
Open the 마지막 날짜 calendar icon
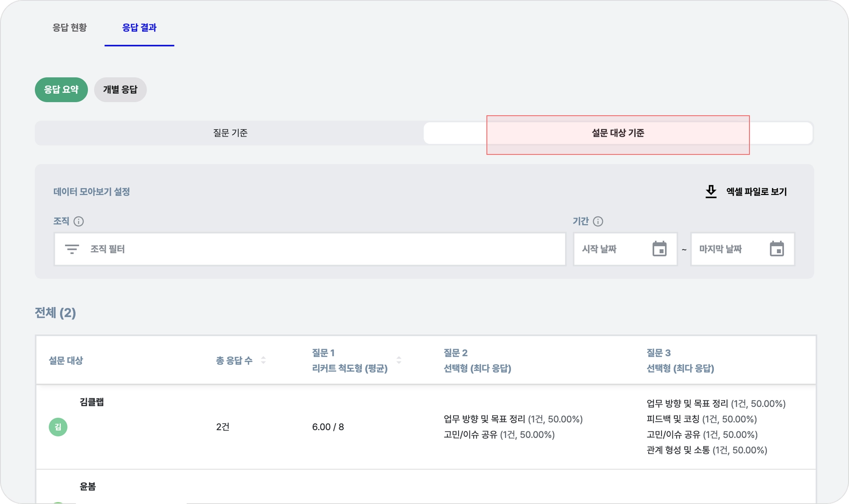click(776, 249)
